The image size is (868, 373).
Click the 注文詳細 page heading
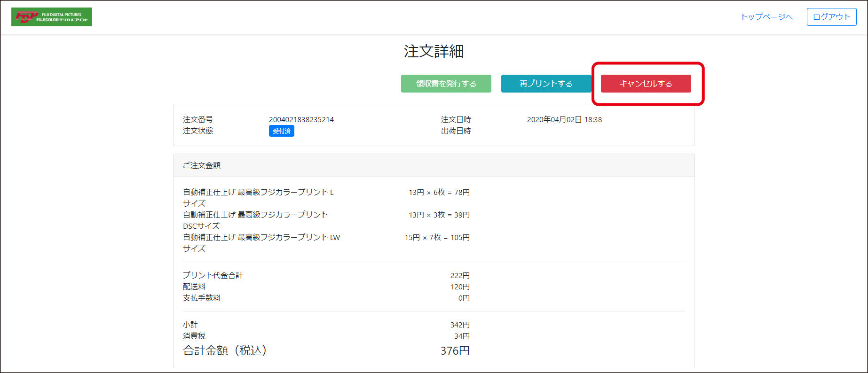(x=434, y=51)
